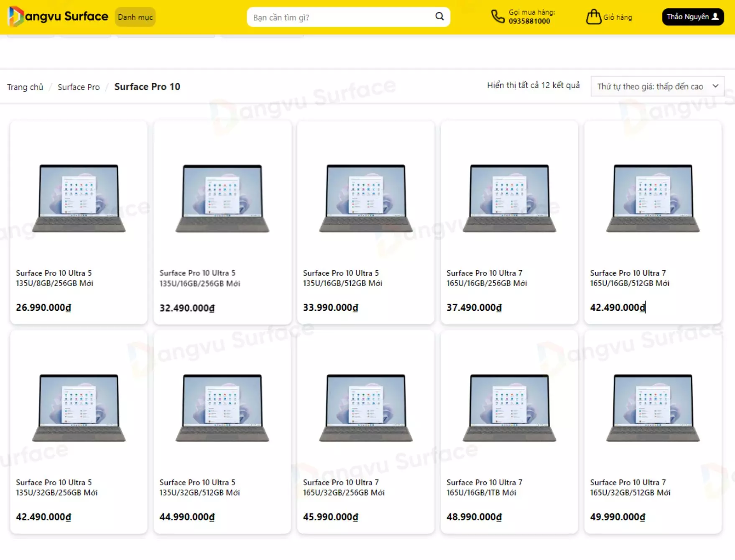Open Surface Pro 10 Ultra 7 165U/16GB/1TB title
The height and width of the screenshot is (560, 735).
[x=485, y=488]
